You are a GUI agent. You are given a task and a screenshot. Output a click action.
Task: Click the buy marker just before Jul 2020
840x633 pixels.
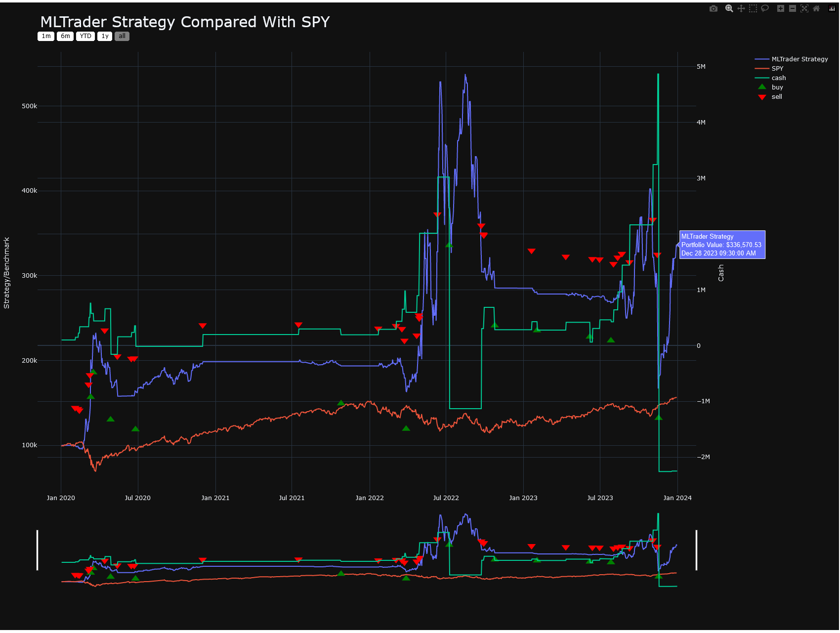pyautogui.click(x=135, y=428)
